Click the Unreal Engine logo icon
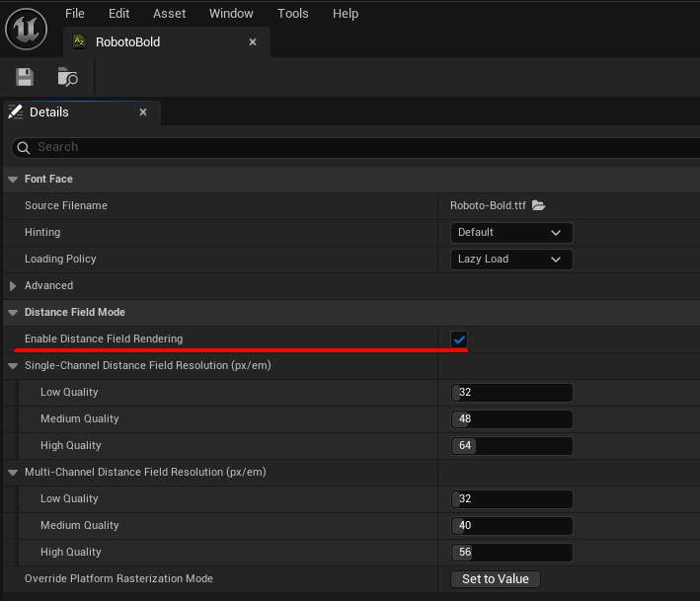Screen dimensions: 700x601 (27, 28)
